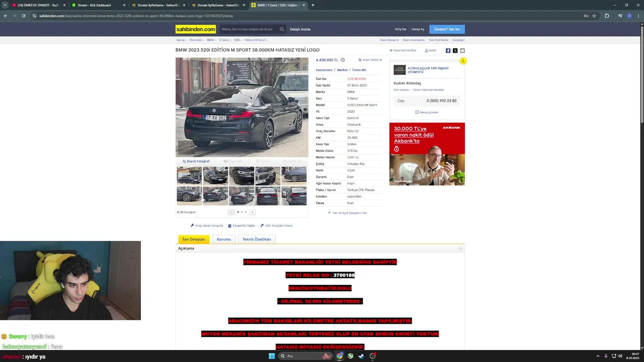Report listing via complaint flag link
Screen dimensions: 644x362
(x=347, y=213)
